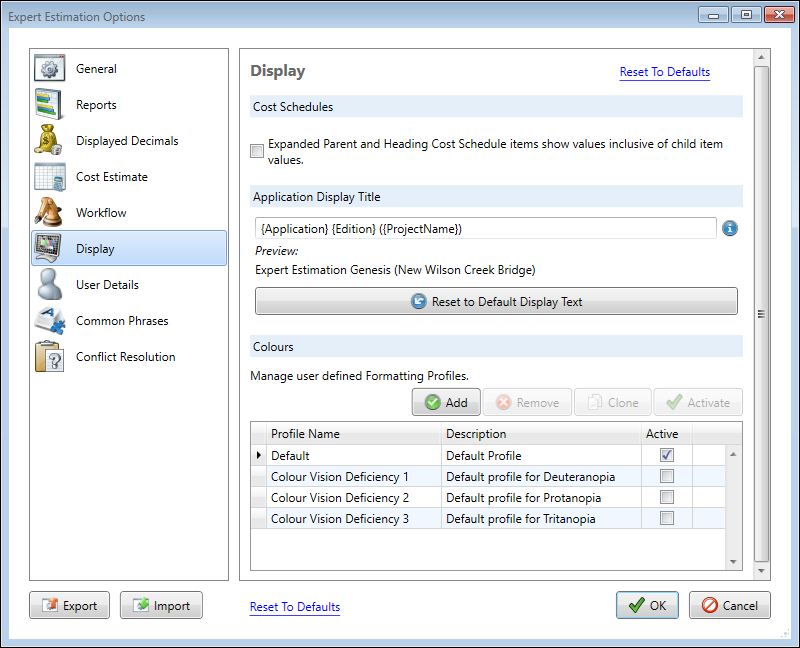Tick Active for Colour Vision Deficiency 3
Screen dimensions: 800x648
click(x=667, y=519)
